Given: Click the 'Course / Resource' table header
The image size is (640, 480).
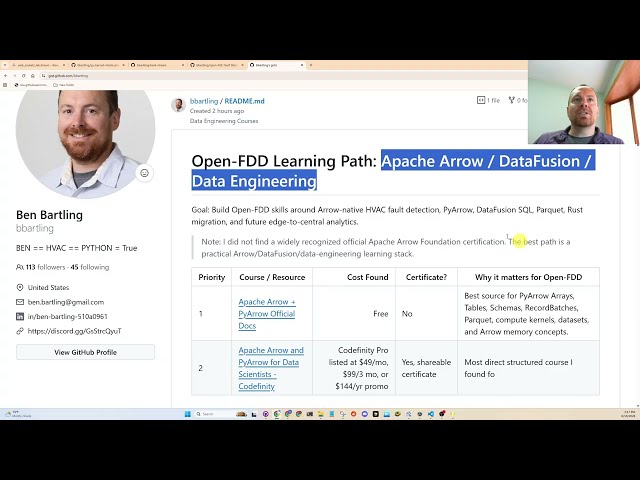Looking at the screenshot, I should tap(272, 277).
